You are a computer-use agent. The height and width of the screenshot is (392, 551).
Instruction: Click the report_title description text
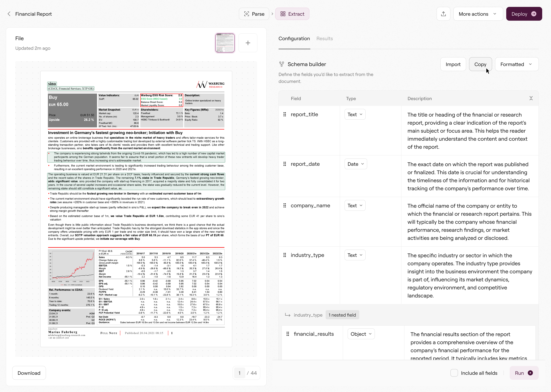[x=467, y=131]
